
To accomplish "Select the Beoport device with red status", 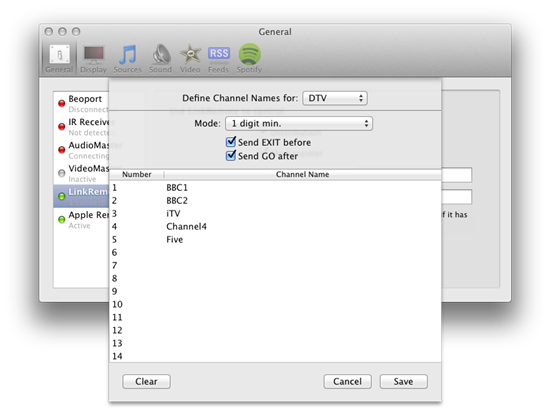I will point(82,104).
